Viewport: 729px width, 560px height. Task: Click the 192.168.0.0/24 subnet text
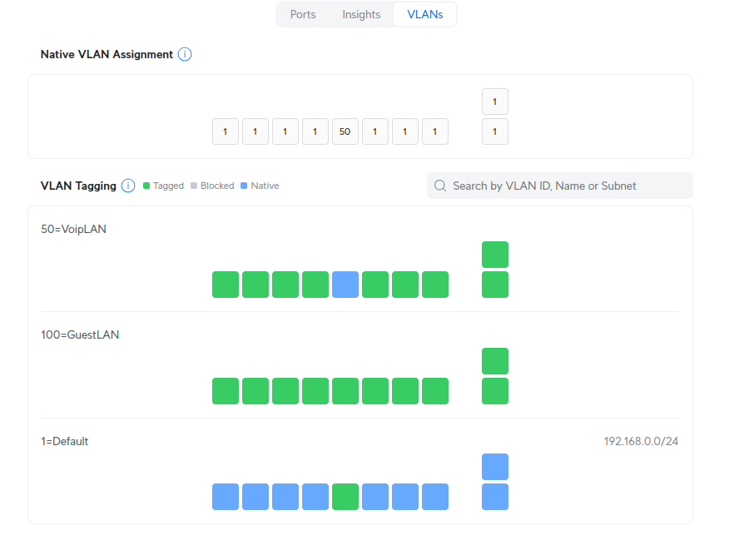641,441
